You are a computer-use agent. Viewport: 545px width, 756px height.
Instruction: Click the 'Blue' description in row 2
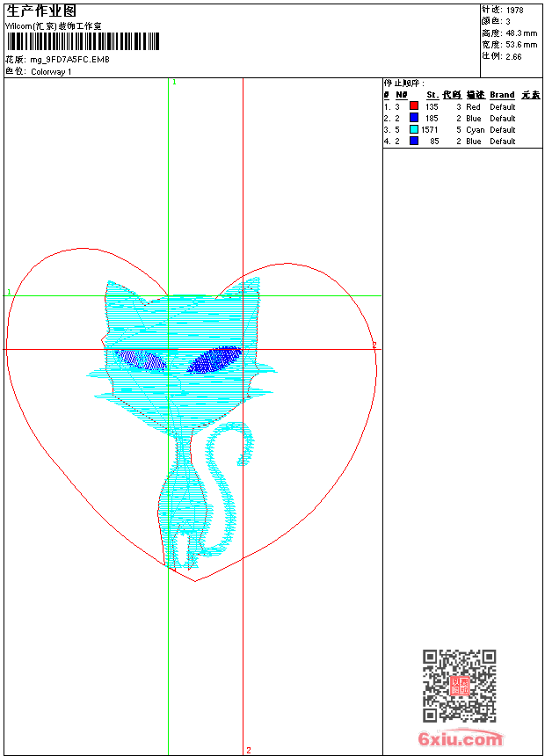[x=474, y=119]
